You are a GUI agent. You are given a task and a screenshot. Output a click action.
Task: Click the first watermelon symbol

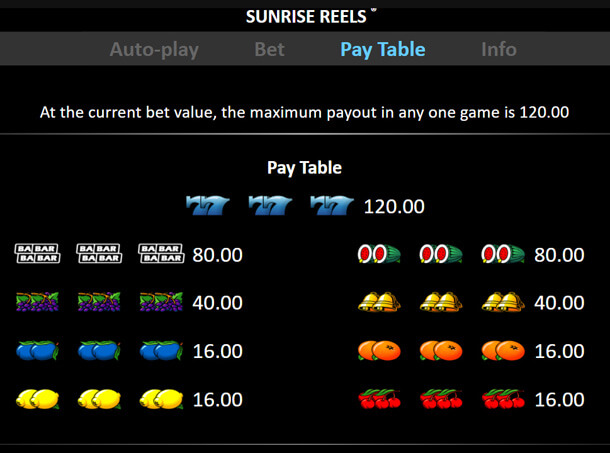[379, 254]
